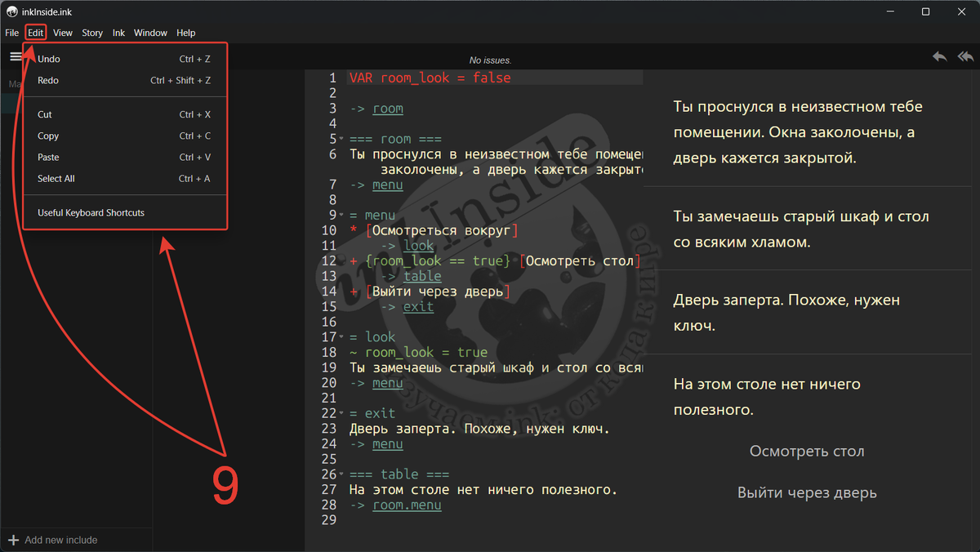The height and width of the screenshot is (552, 980).
Task: Collapse the menu stitch fold arrow line 9
Action: (x=343, y=216)
